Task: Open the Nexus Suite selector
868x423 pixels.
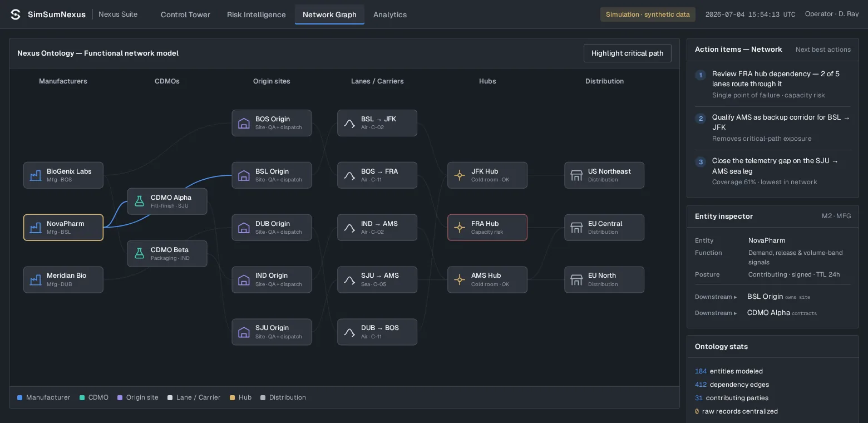Action: [118, 14]
